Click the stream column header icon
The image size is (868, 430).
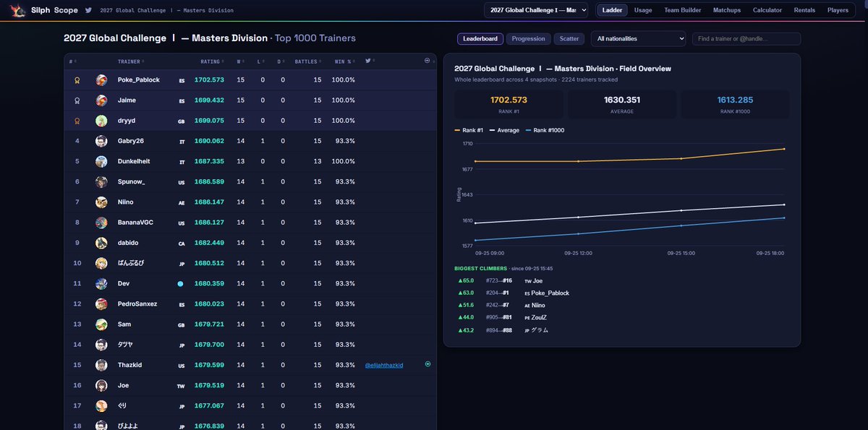coord(427,61)
